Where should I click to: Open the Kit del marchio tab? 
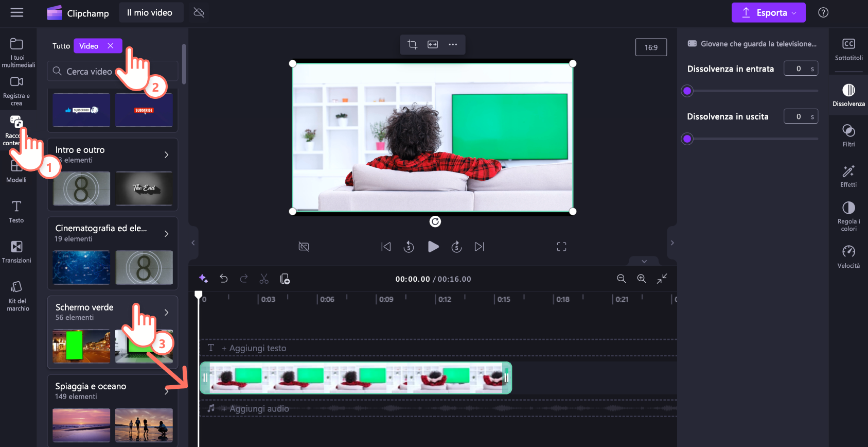click(17, 296)
